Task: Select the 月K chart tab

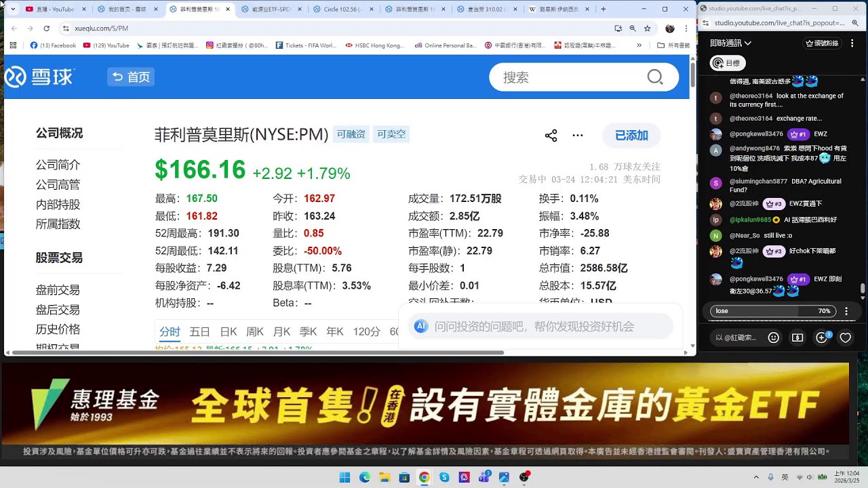Action: tap(281, 331)
